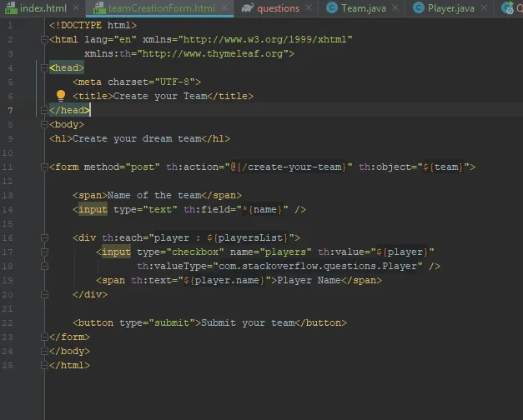
Task: Click the highlighted input tag on line 14
Action: (93, 210)
